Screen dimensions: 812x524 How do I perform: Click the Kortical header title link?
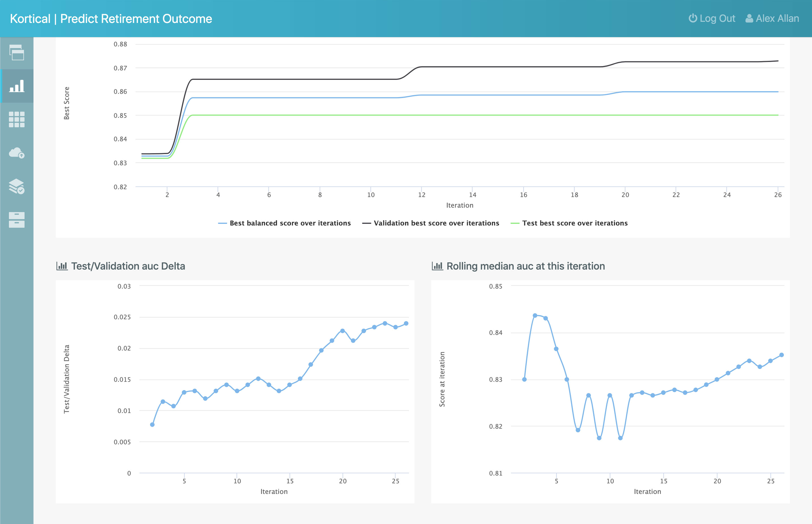pos(110,18)
